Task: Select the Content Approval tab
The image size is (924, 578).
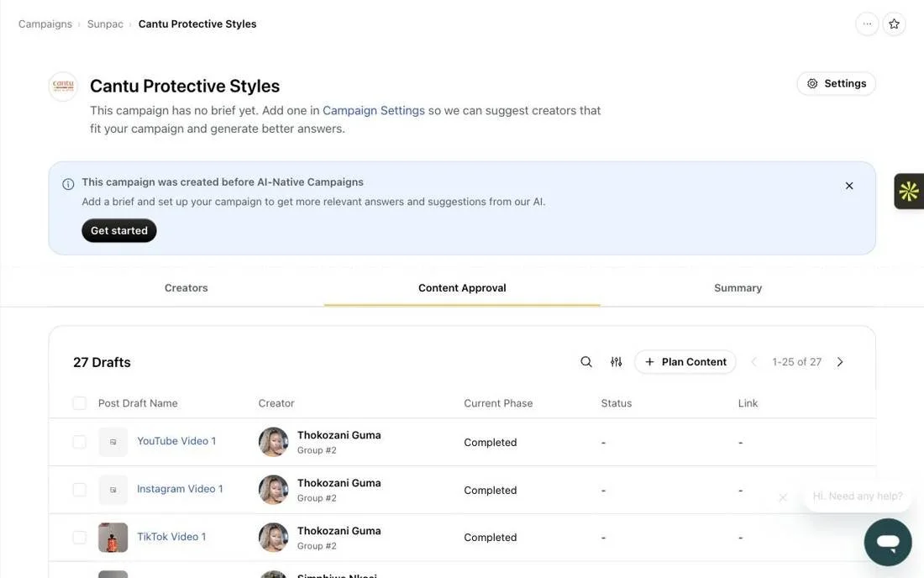Action: [x=462, y=288]
